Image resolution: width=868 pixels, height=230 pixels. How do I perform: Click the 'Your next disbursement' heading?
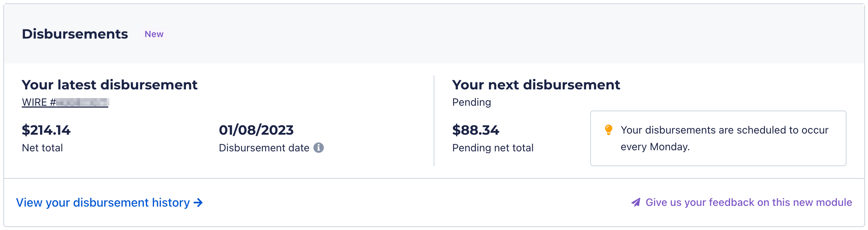(536, 85)
